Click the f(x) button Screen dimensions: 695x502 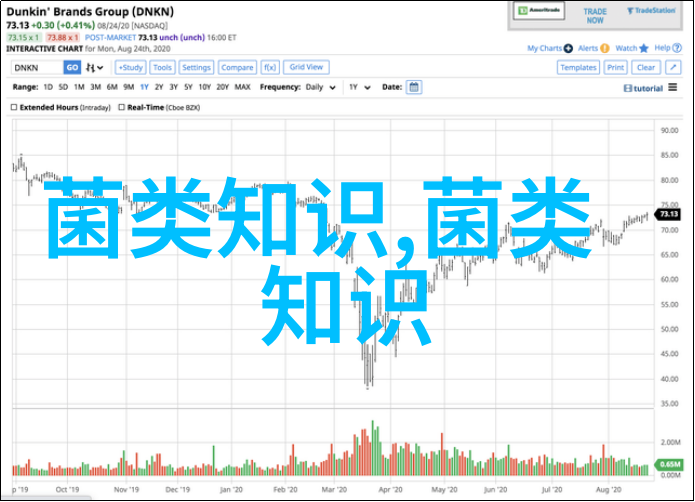(x=270, y=67)
